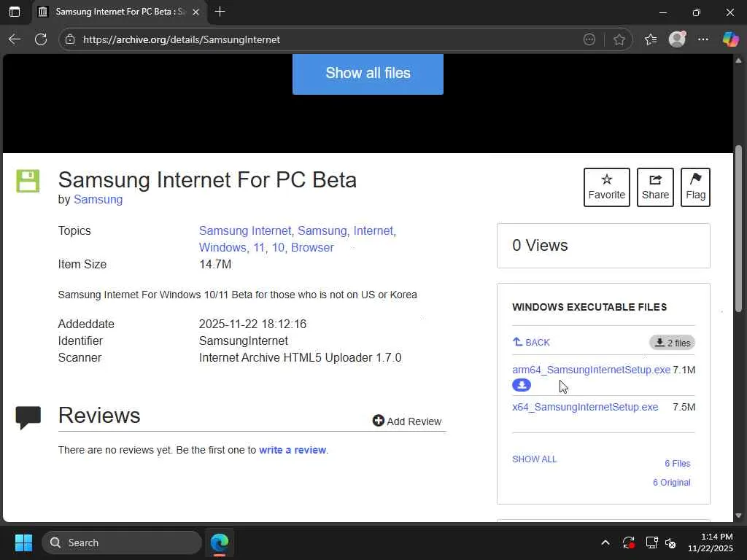Click the scrollbar up arrow

click(x=738, y=61)
